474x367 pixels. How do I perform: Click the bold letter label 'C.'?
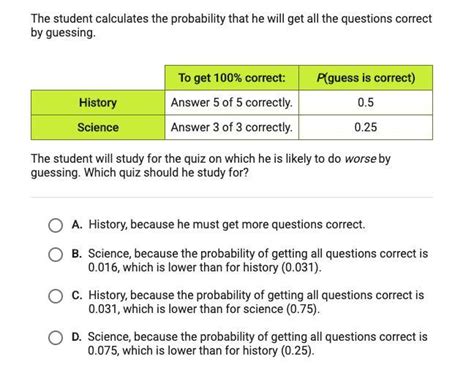[x=77, y=296]
